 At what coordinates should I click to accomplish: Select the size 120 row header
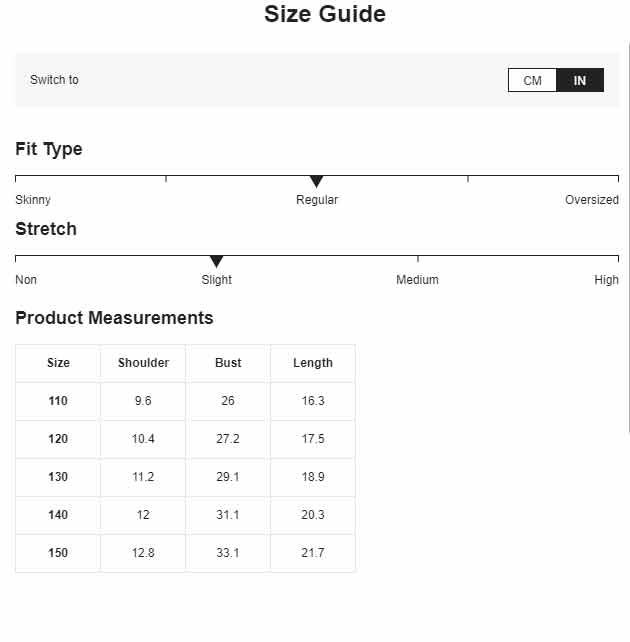click(58, 439)
